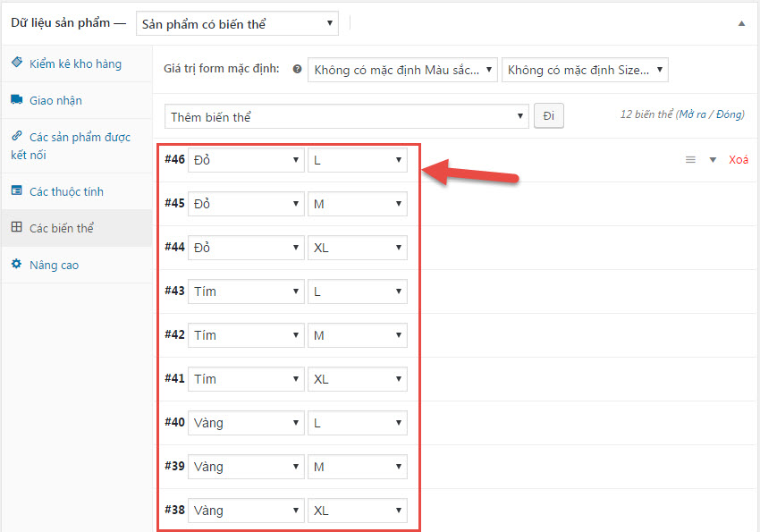Click the 'Giá trị form mặc định:' label

pos(222,69)
